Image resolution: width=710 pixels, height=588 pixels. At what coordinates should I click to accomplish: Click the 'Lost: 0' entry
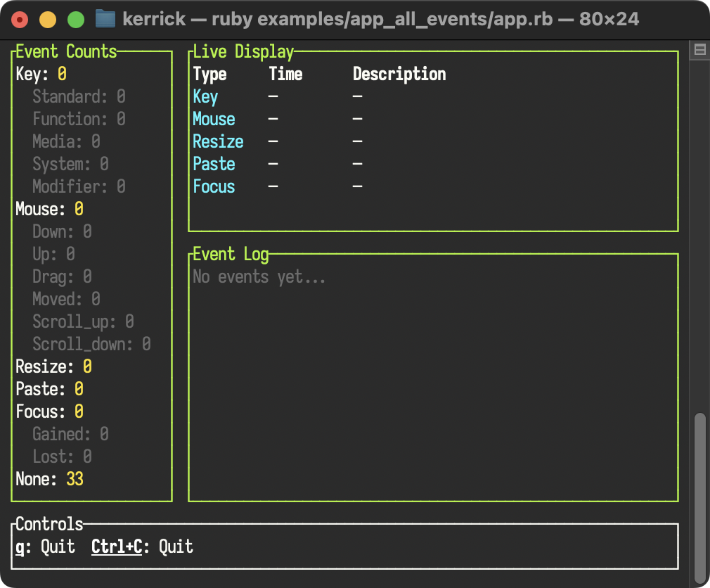coord(62,456)
